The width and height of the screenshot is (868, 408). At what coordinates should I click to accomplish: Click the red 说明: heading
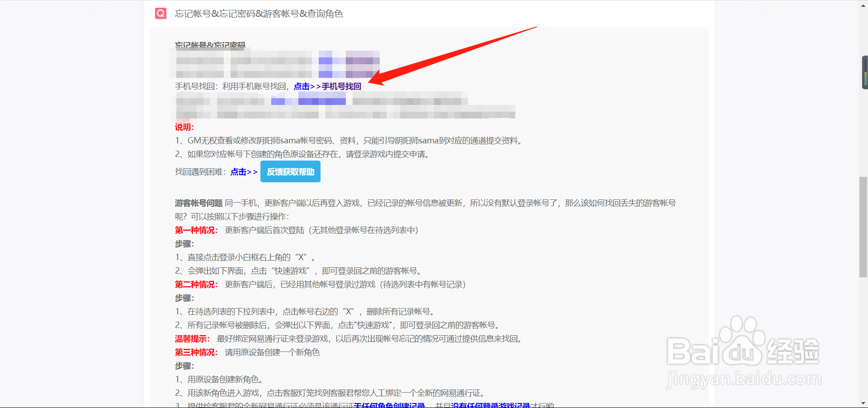(184, 127)
